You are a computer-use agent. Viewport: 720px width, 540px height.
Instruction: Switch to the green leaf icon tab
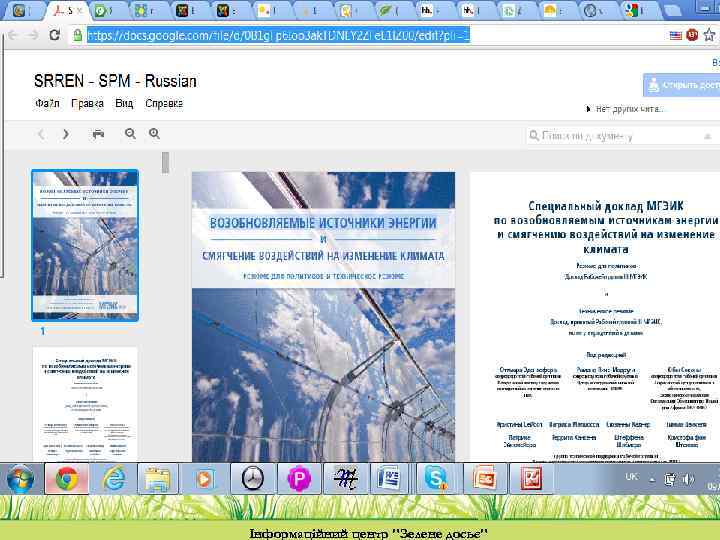(389, 11)
